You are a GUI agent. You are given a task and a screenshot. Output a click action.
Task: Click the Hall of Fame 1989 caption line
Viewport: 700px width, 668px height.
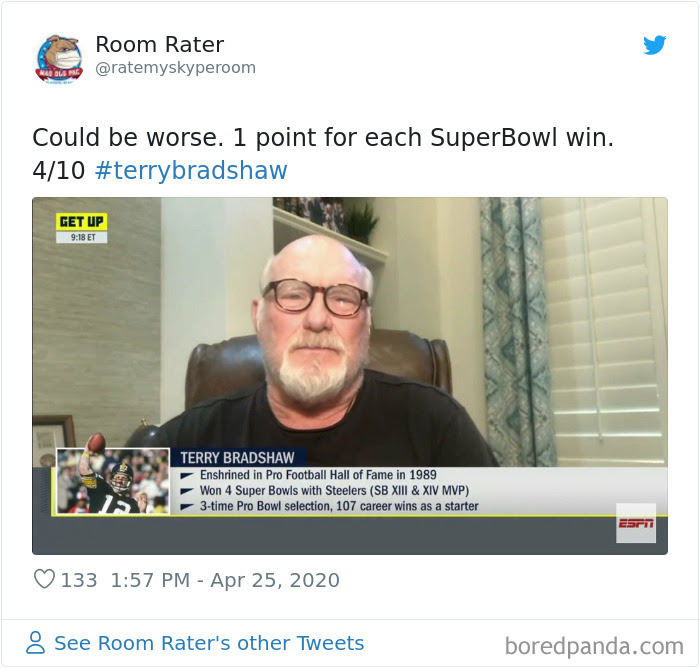tap(318, 475)
